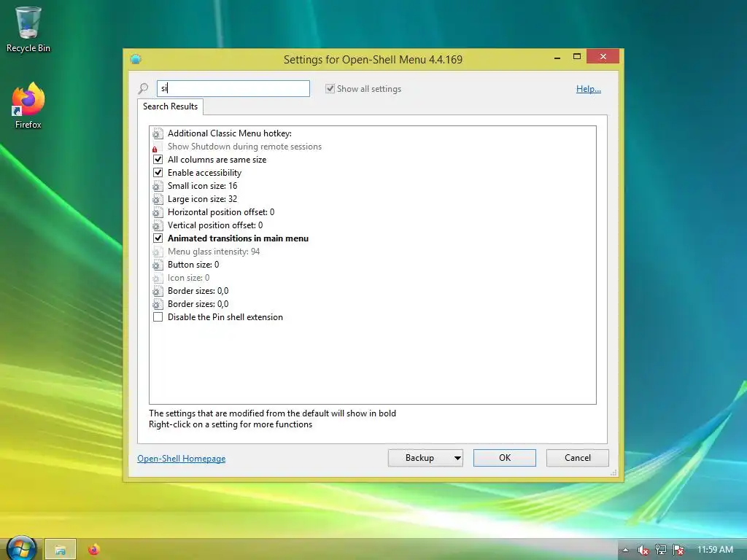The height and width of the screenshot is (560, 747).
Task: Click gear icon beside Horizontal position offset
Action: [x=158, y=212]
